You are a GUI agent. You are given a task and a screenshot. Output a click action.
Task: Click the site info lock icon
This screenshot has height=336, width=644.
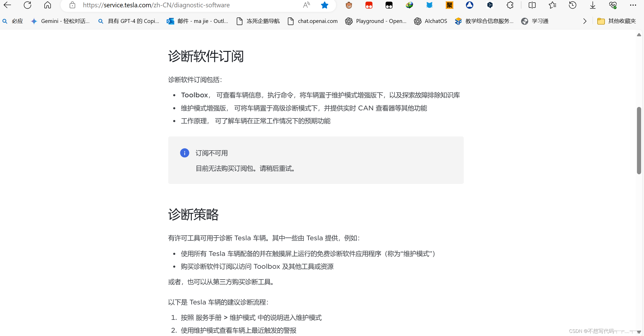point(73,5)
